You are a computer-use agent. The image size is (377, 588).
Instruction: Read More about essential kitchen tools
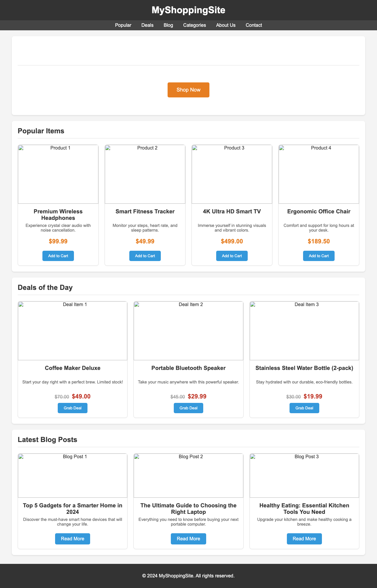[304, 539]
